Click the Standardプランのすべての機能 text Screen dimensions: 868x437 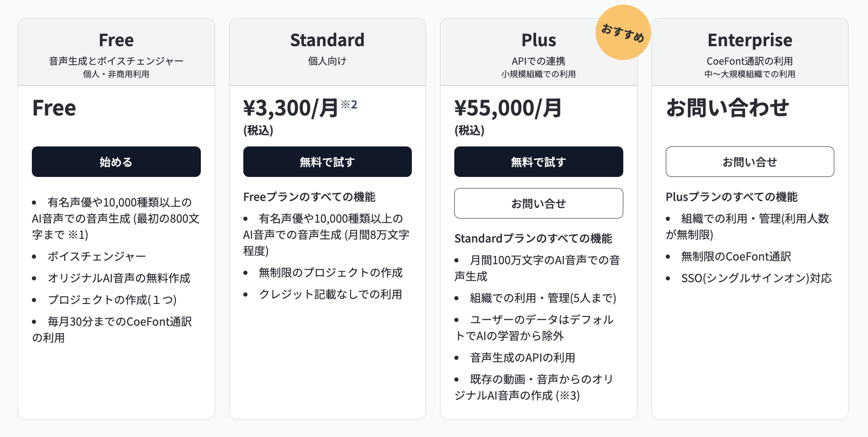point(533,238)
